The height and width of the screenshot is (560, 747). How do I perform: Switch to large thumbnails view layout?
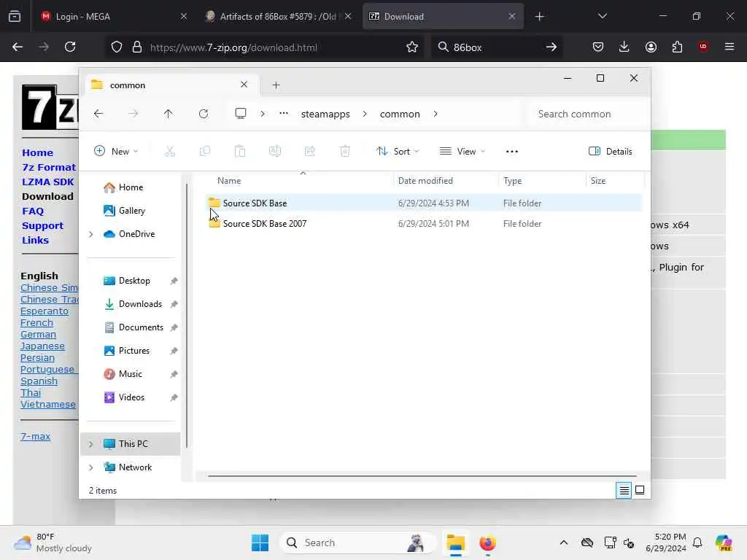click(640, 490)
